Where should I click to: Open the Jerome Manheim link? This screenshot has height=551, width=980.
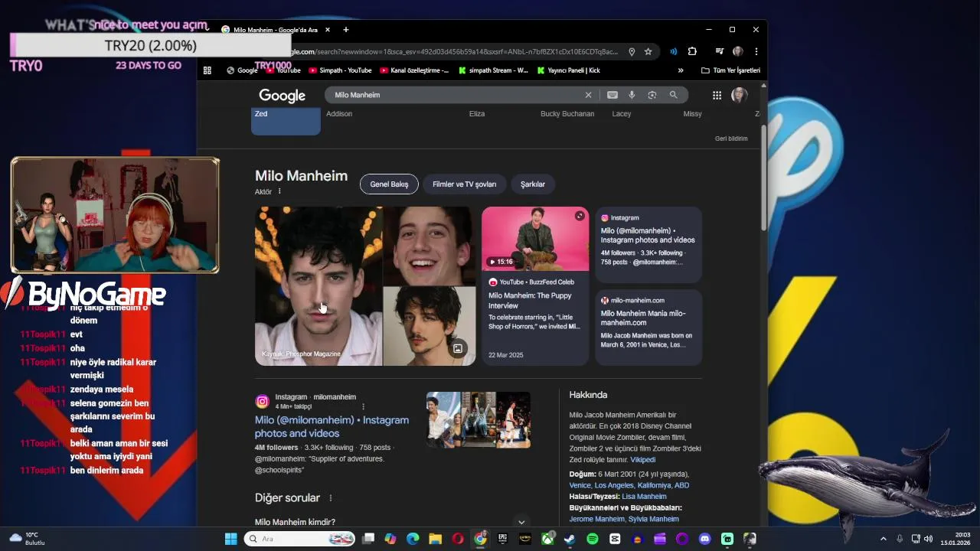click(x=596, y=519)
